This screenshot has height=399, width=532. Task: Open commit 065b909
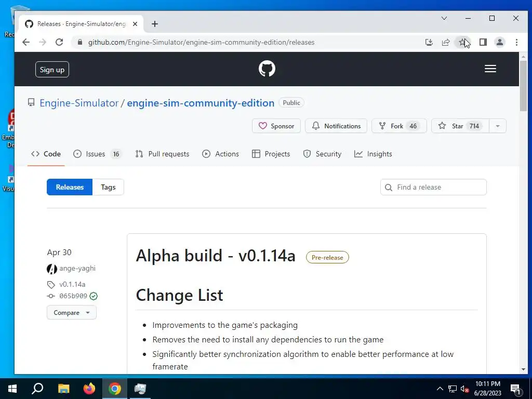(x=73, y=296)
